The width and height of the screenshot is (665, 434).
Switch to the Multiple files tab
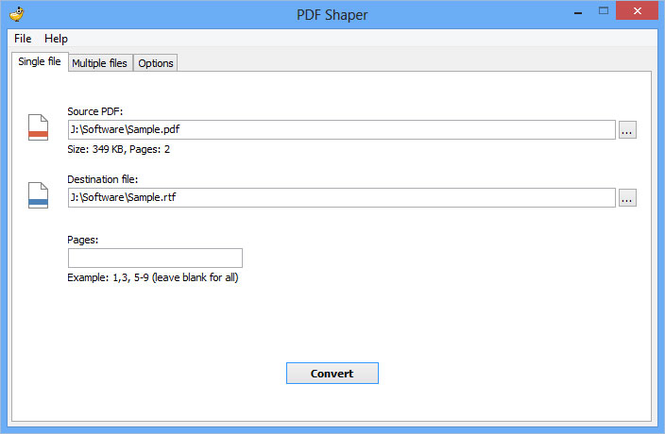click(99, 63)
